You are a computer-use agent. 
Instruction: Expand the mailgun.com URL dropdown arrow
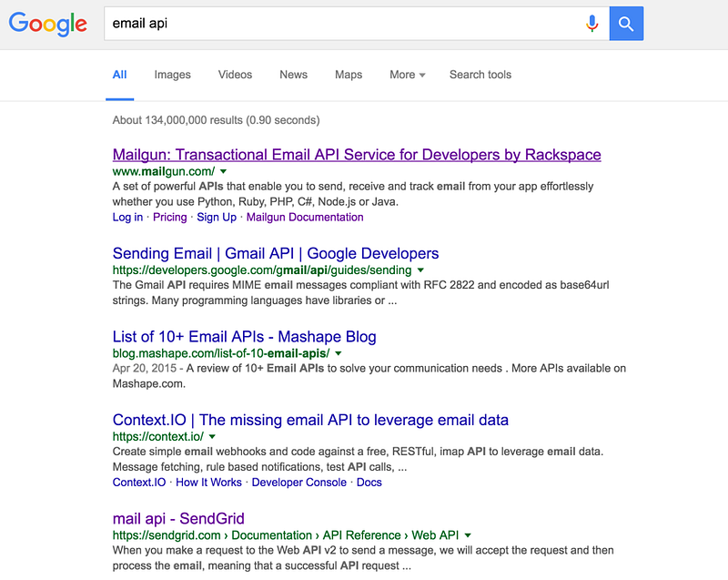[223, 171]
